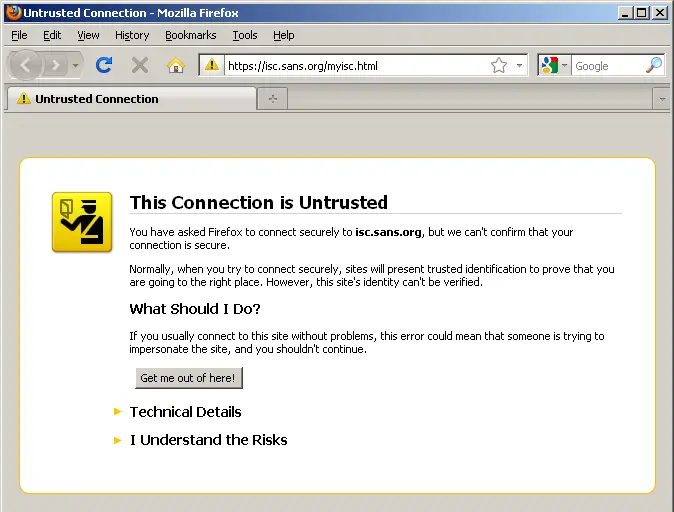Close the Firefox window
Screen dimensions: 674x512
(x=659, y=13)
